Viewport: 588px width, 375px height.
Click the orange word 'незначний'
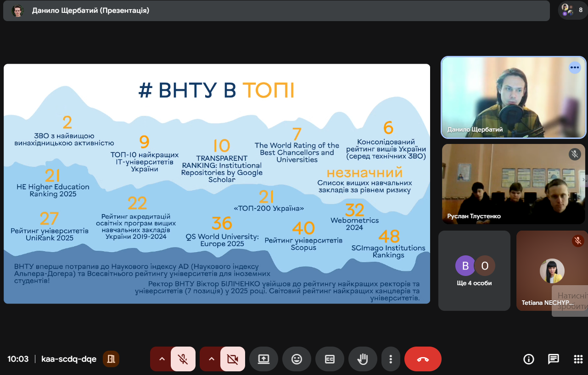[365, 172]
